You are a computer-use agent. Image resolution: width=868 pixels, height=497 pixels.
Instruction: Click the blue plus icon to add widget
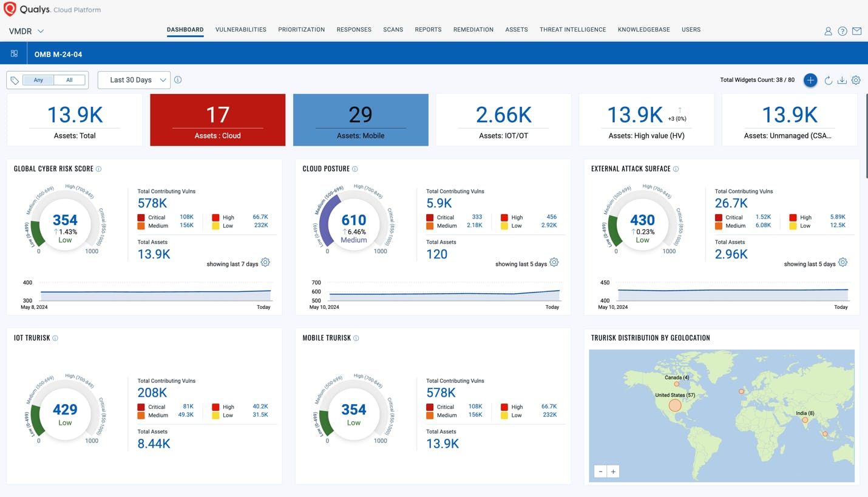pyautogui.click(x=810, y=79)
